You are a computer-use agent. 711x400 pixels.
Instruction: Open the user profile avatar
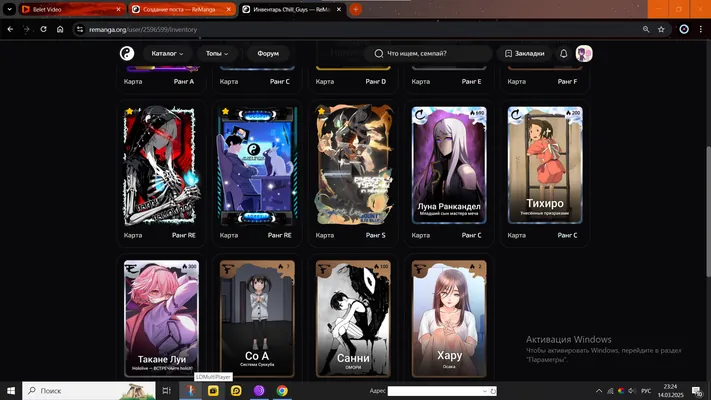pos(584,54)
